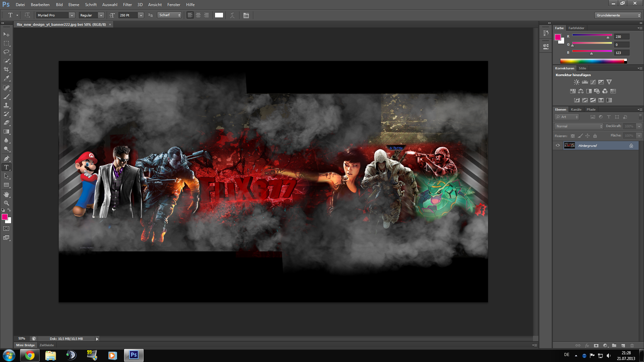The width and height of the screenshot is (644, 362).
Task: Enable left text alignment
Action: (190, 15)
